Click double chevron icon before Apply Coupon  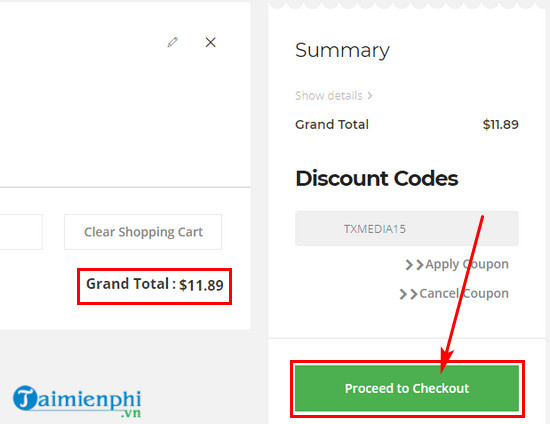(x=414, y=265)
